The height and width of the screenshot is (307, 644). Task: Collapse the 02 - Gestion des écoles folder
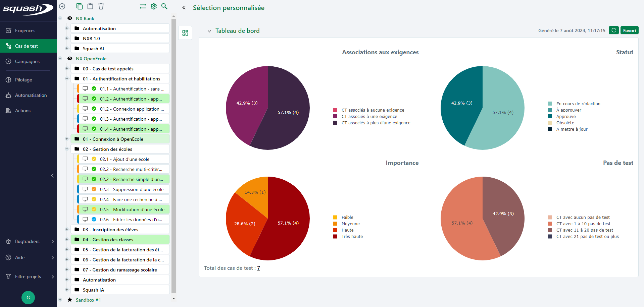[x=67, y=149]
